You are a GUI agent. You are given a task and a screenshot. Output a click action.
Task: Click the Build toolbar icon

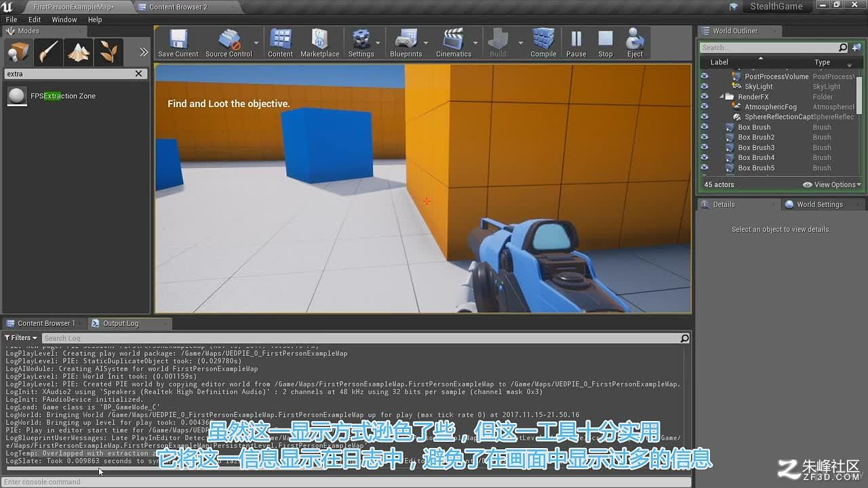pyautogui.click(x=498, y=43)
